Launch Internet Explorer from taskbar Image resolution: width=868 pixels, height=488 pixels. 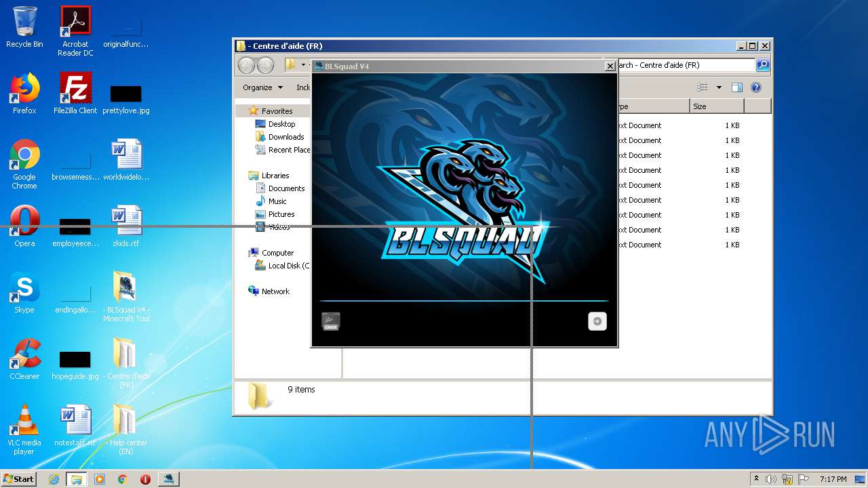click(x=54, y=479)
